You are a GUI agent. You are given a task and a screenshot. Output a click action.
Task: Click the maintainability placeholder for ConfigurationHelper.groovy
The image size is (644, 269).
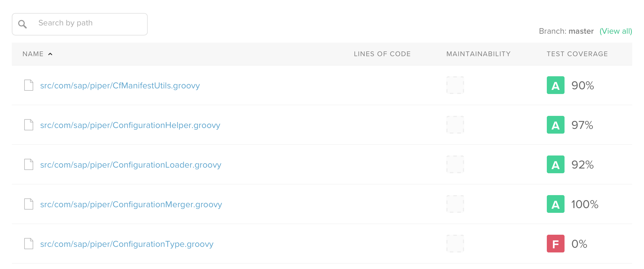455,125
